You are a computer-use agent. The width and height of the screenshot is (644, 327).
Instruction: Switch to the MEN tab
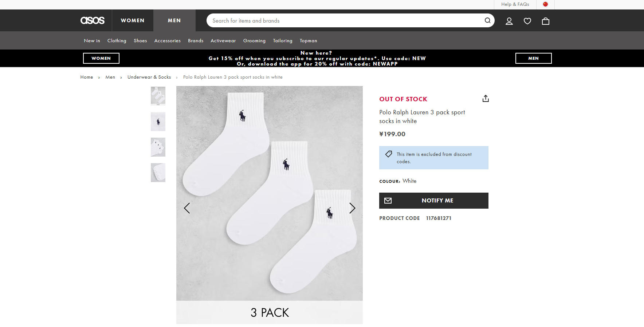[174, 20]
